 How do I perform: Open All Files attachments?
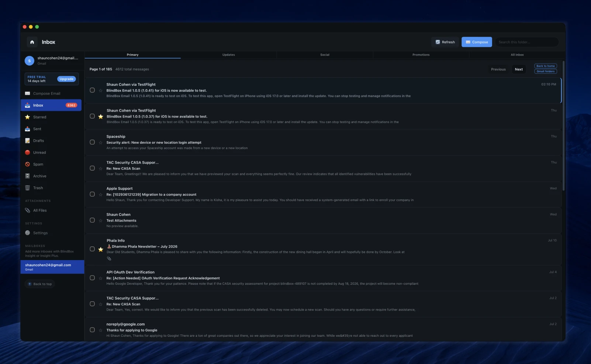point(51,210)
